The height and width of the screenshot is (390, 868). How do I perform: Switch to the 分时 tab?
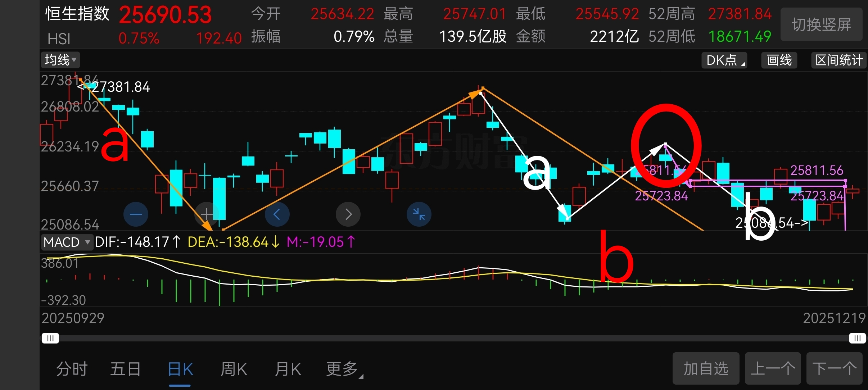[72, 369]
